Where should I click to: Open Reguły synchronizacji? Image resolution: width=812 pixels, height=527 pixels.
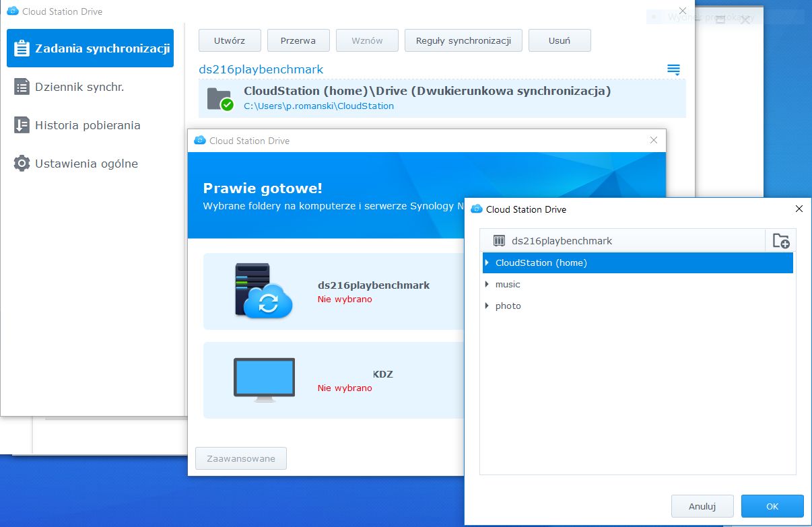(x=463, y=40)
